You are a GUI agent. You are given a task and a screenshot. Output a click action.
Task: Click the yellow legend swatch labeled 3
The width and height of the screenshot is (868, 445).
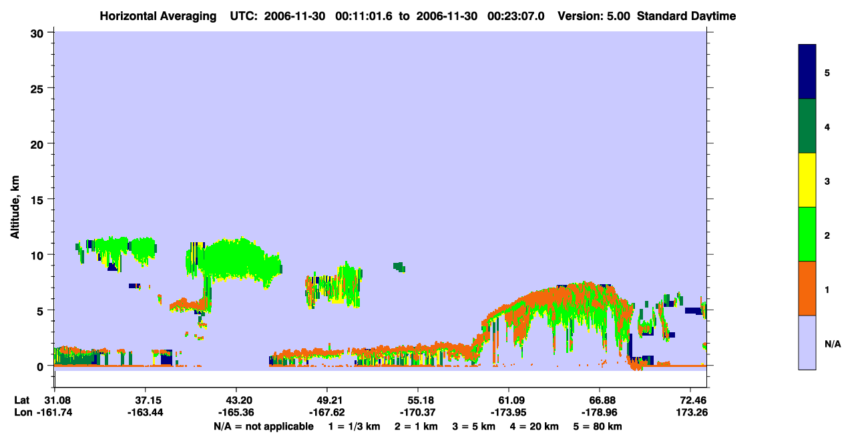[807, 180]
